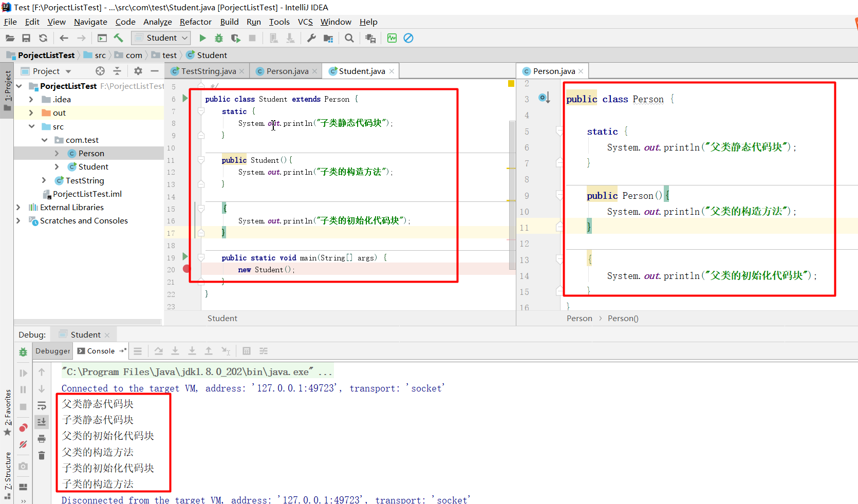Viewport: 858px width, 504px height.
Task: Click the Build Project hammer icon
Action: coord(119,38)
